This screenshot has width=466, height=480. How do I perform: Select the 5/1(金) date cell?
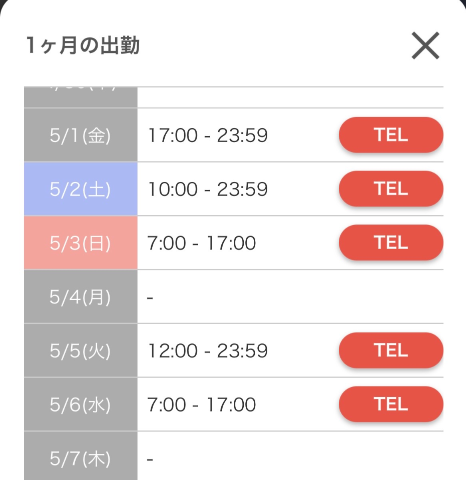click(81, 135)
